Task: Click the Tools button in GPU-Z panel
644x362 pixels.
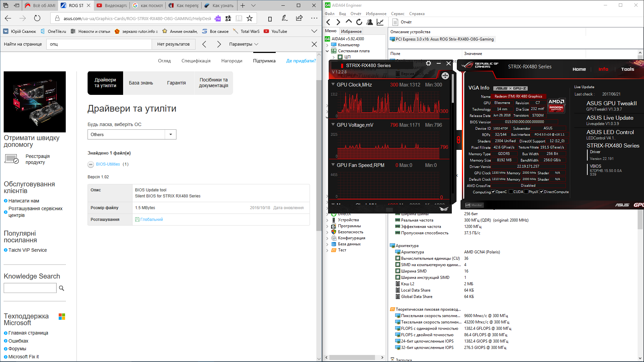Action: 627,69
